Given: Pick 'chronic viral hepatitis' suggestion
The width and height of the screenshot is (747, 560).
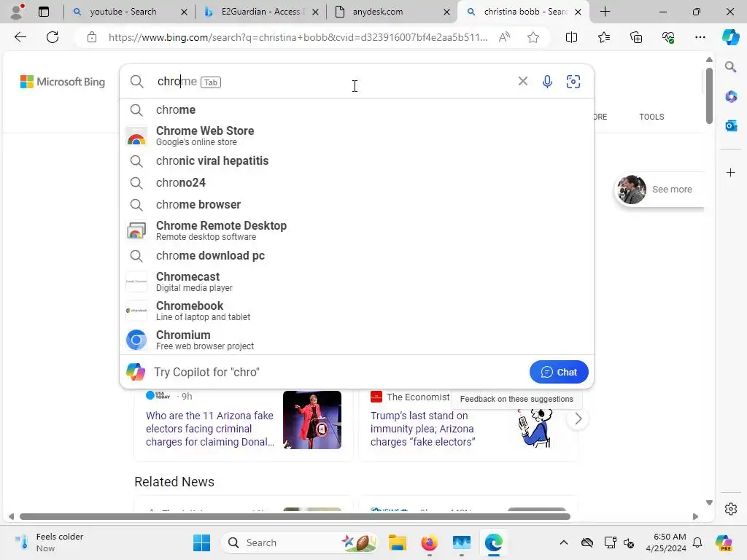Looking at the screenshot, I should tap(356, 161).
